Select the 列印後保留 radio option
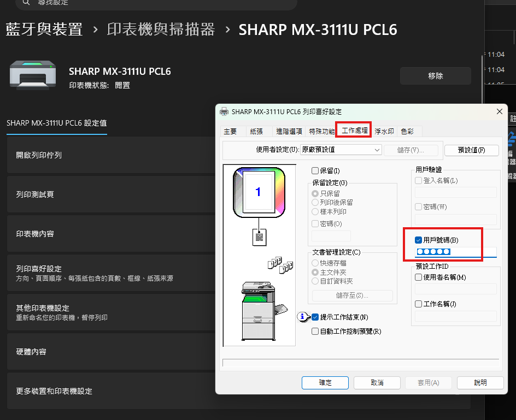The image size is (516, 420). point(315,202)
